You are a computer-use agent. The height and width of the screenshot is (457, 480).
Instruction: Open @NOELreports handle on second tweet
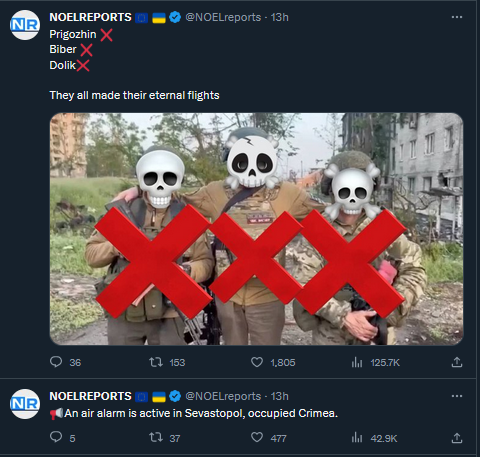pyautogui.click(x=223, y=396)
